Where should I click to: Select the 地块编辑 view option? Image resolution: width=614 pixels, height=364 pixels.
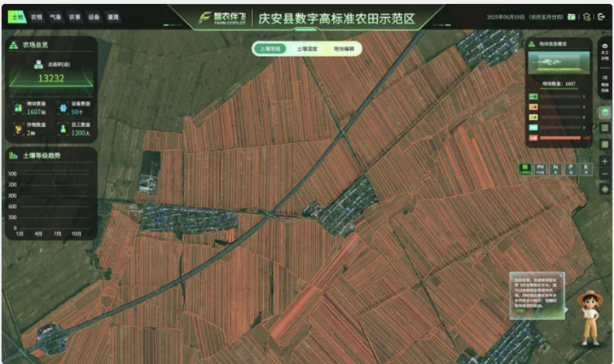343,49
